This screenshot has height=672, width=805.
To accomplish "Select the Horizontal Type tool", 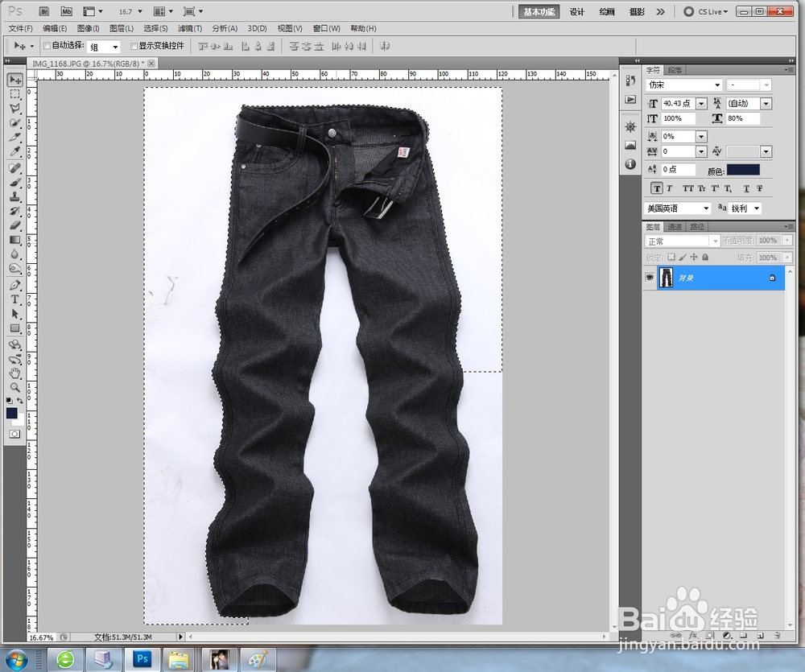I will (14, 299).
